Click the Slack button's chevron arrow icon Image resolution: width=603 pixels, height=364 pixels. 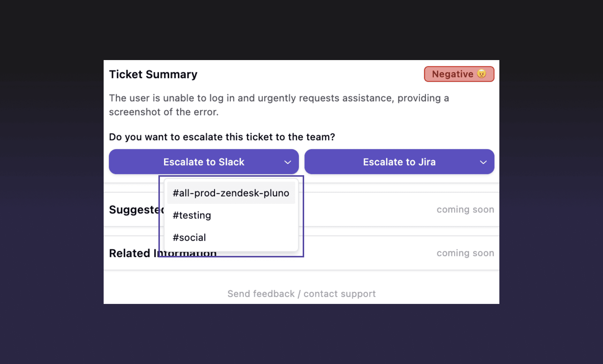[x=288, y=162]
